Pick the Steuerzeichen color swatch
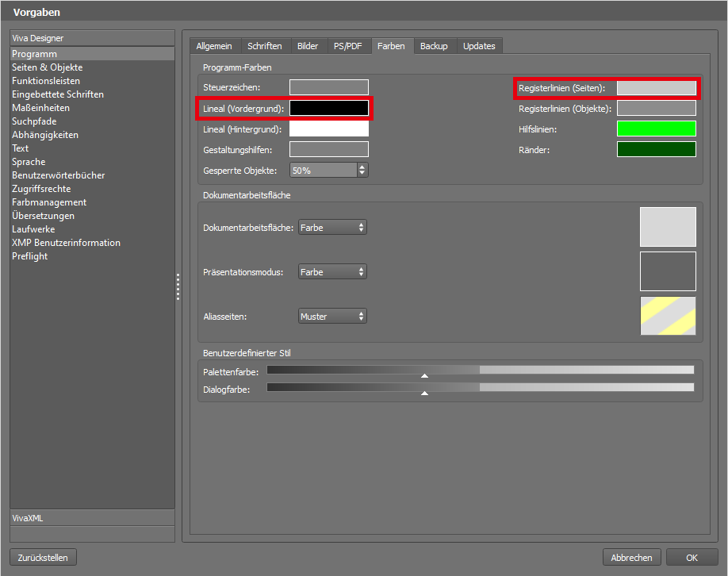Screen dimensions: 728x576 pos(329,87)
